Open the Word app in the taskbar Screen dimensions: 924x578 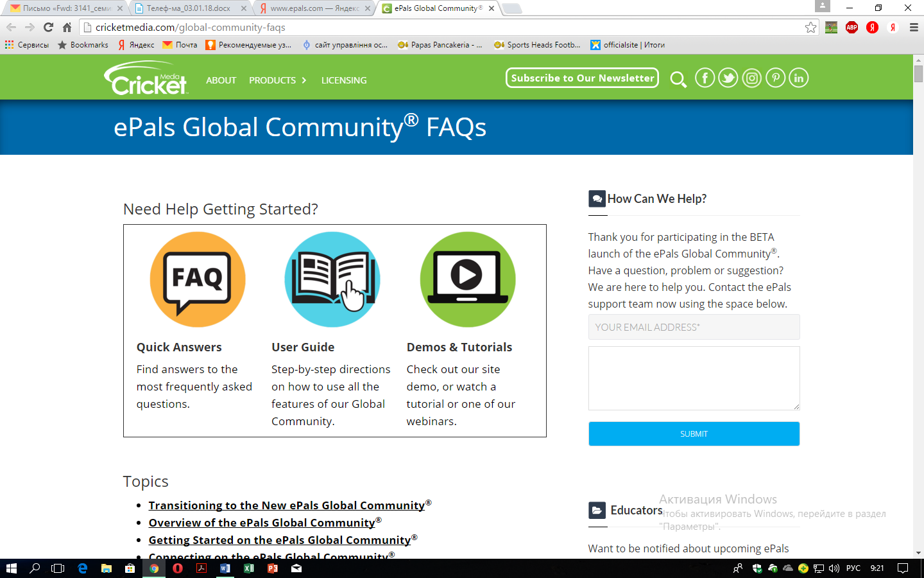(225, 568)
